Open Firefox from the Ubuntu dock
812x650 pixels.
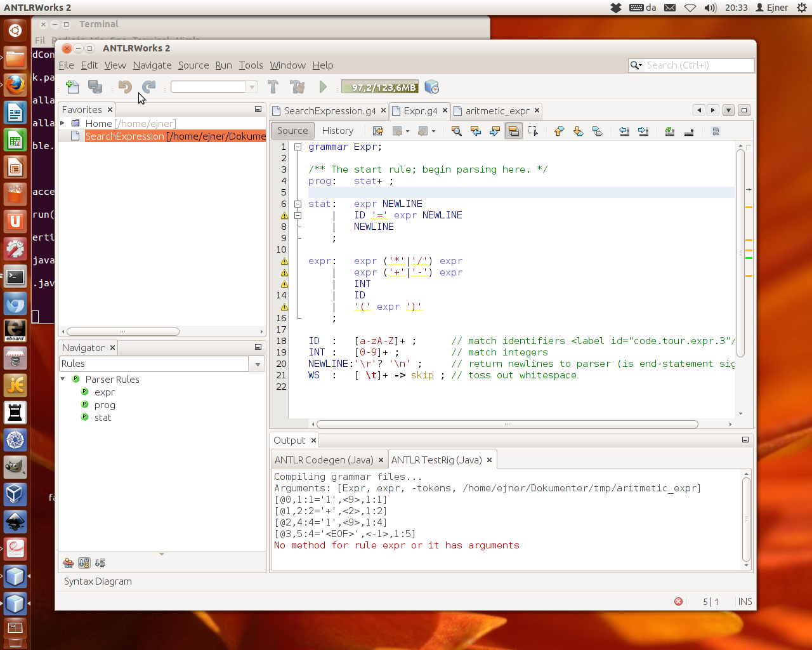(x=15, y=84)
